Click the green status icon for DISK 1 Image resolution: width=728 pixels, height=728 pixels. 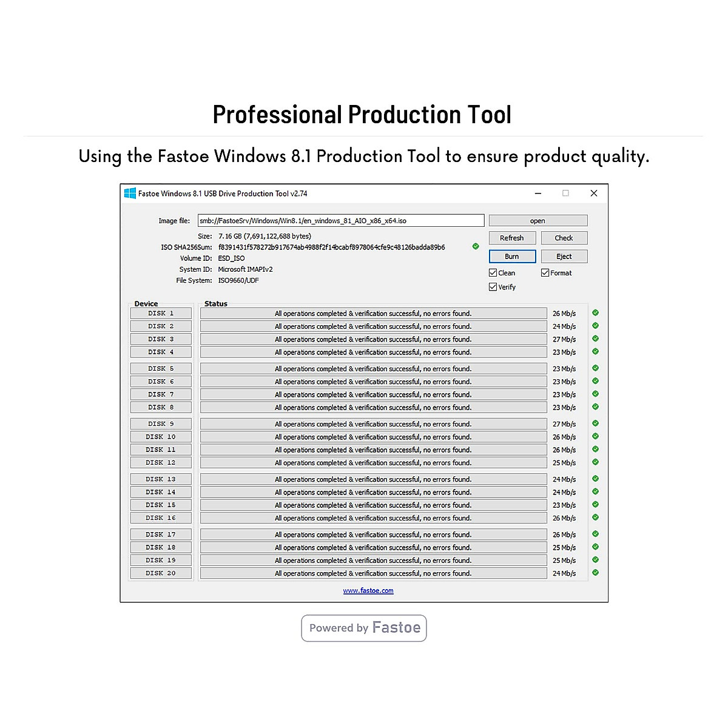pos(595,313)
